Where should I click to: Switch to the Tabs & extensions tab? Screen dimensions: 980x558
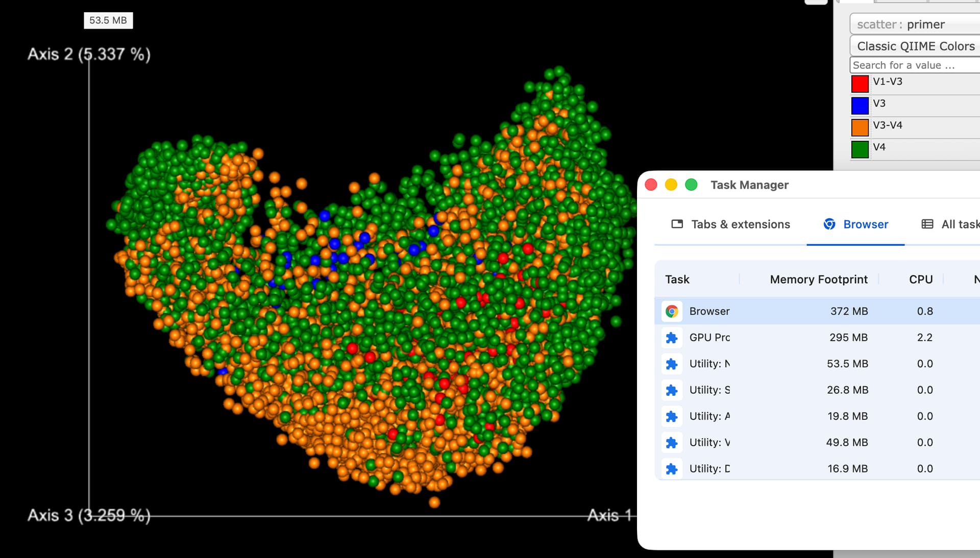[730, 224]
